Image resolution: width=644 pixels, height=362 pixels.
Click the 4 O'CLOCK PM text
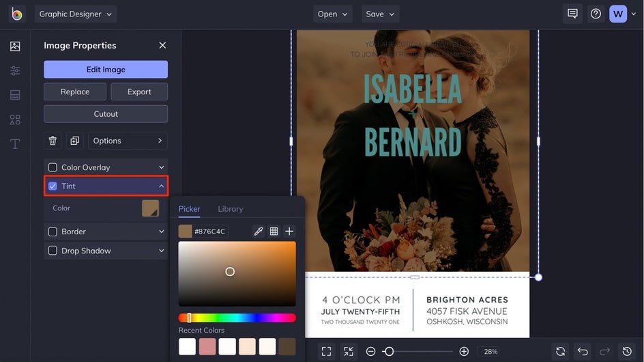click(x=361, y=300)
